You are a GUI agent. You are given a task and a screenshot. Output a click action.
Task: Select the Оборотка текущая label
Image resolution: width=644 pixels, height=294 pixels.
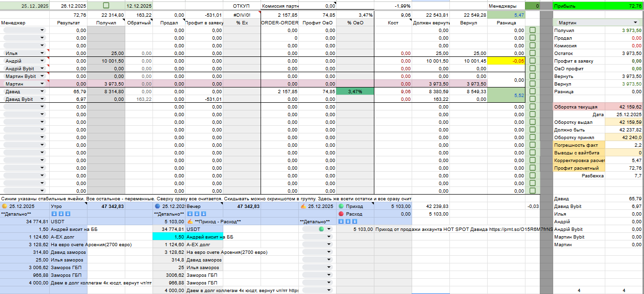(579, 107)
